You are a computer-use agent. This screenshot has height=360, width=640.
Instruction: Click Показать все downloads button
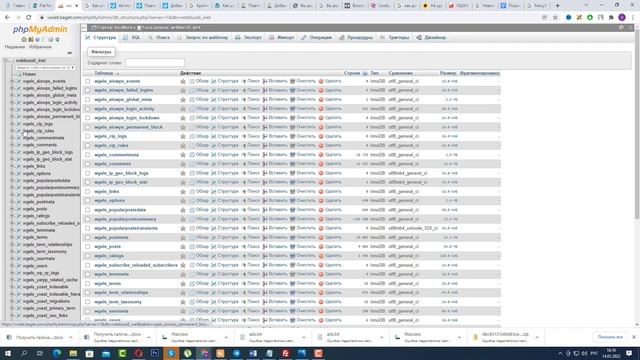tap(610, 337)
